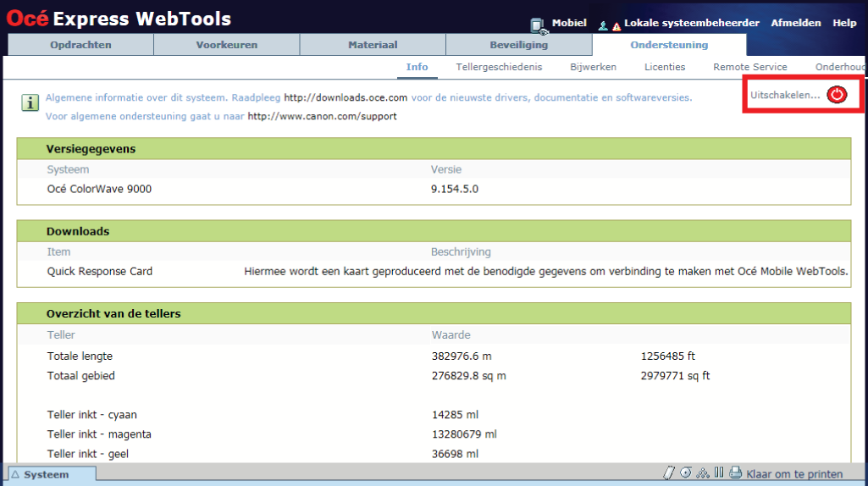Viewport: 868px width, 486px height.
Task: Click the Downloads section header
Action: pyautogui.click(x=434, y=231)
